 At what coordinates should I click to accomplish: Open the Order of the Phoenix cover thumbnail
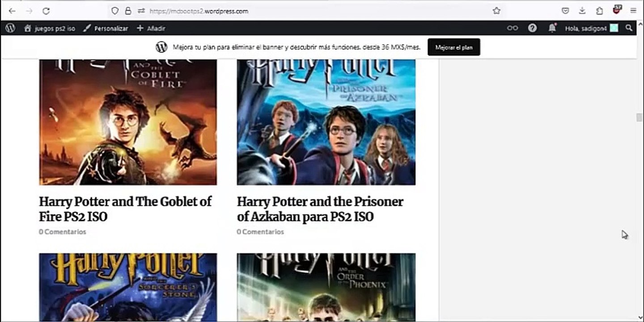[326, 287]
